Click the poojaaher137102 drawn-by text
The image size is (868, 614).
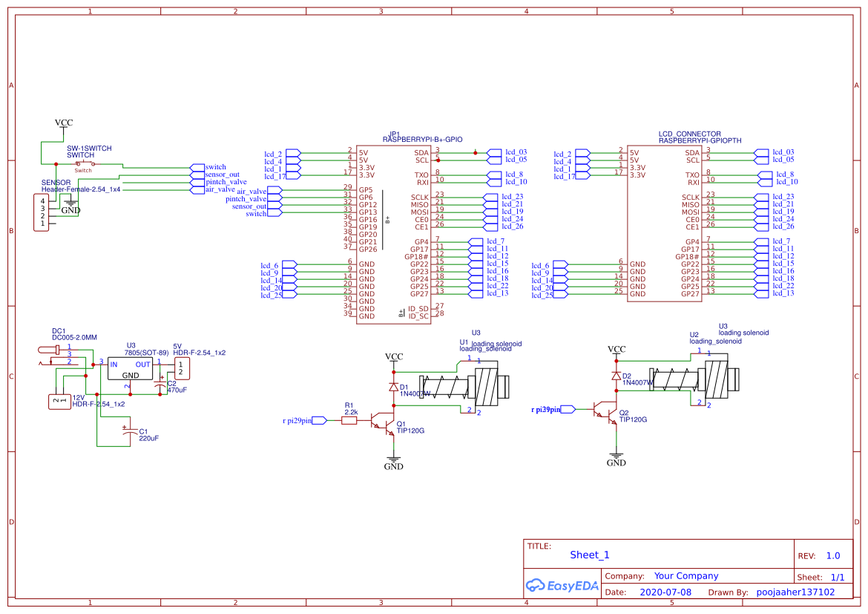tap(795, 592)
